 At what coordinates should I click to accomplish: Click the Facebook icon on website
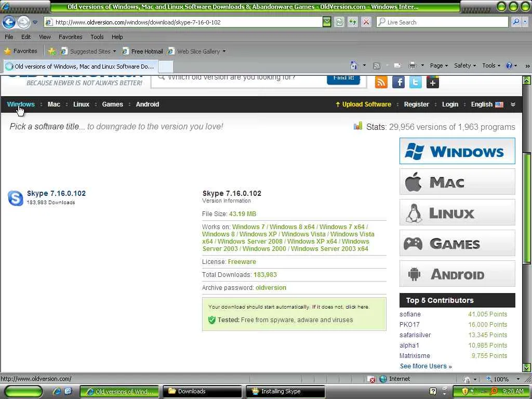398,82
